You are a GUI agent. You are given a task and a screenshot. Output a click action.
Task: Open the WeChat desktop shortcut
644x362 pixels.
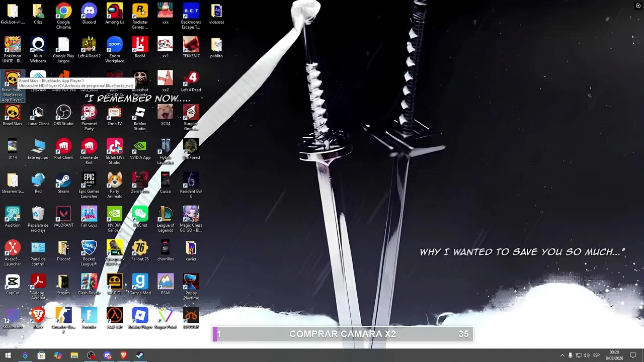click(140, 216)
